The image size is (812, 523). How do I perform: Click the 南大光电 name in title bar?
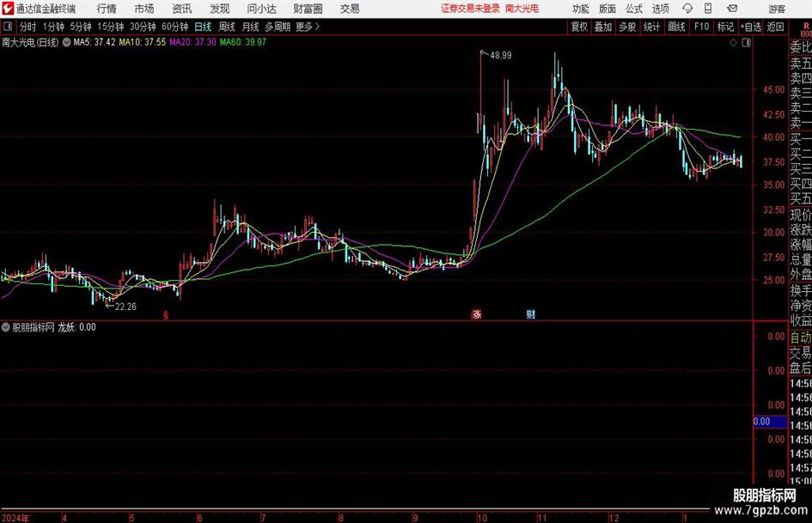[x=522, y=9]
